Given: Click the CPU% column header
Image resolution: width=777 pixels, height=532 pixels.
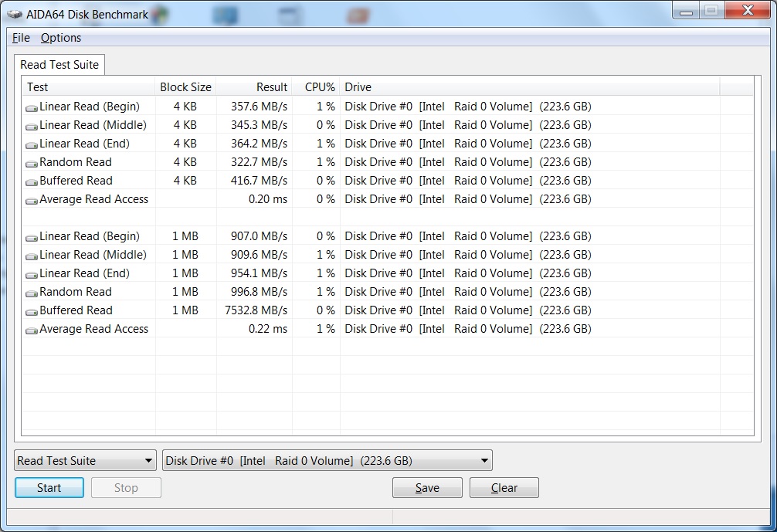Looking at the screenshot, I should [x=316, y=86].
